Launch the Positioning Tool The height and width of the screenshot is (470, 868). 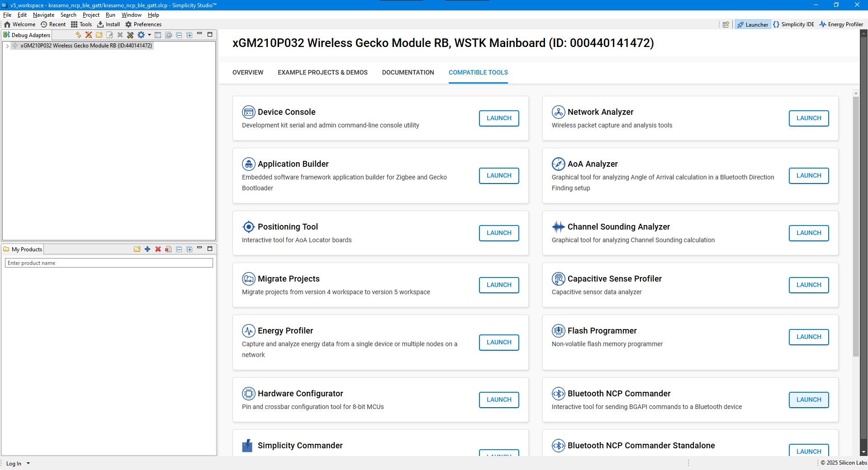[x=499, y=233]
